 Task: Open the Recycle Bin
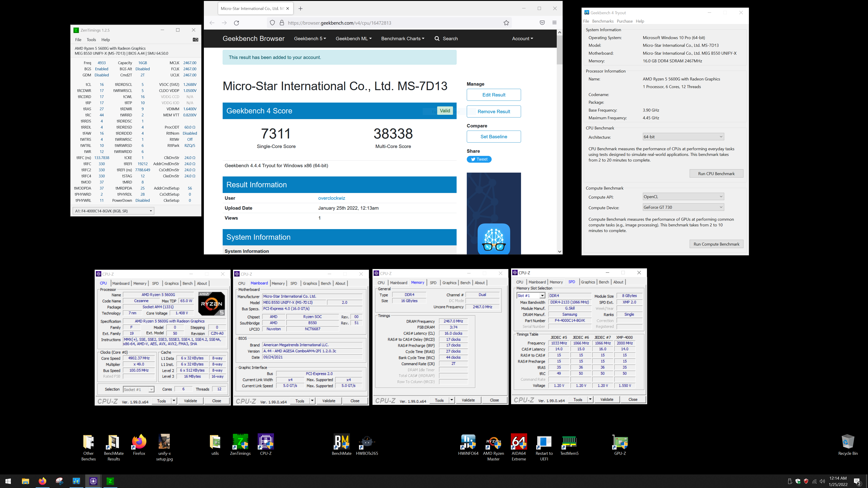(848, 445)
